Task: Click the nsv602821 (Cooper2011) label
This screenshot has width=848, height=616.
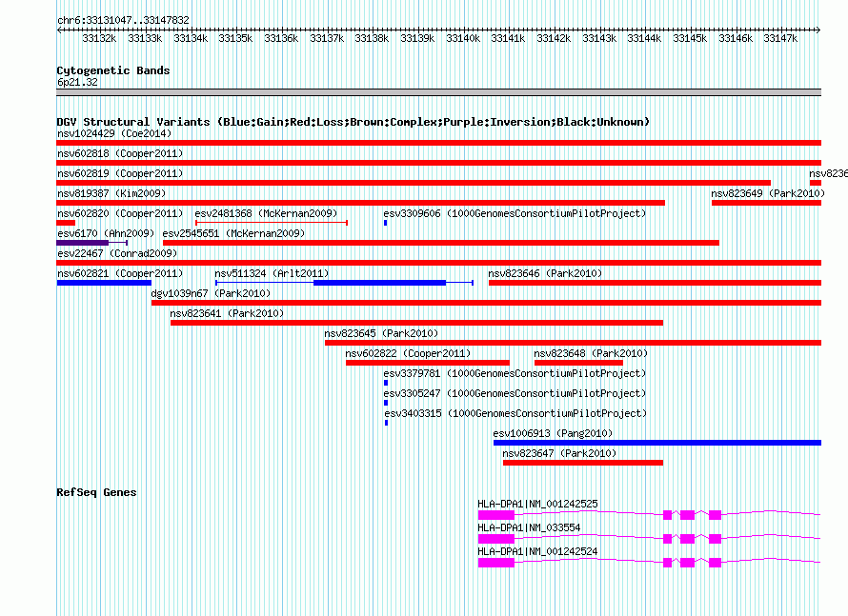Action: pos(120,273)
